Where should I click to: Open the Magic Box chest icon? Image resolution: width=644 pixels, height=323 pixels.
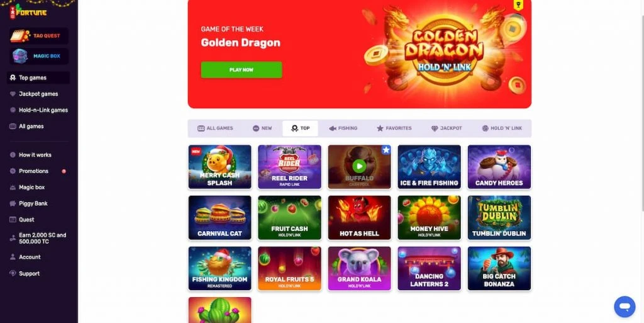19,56
